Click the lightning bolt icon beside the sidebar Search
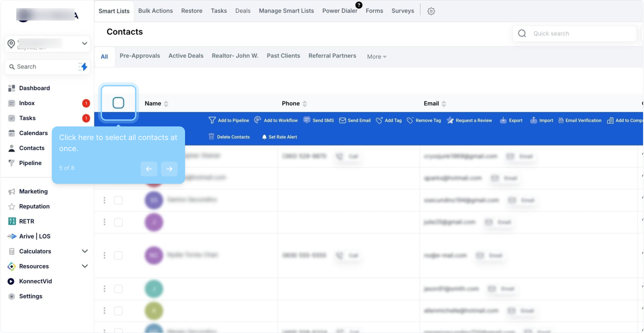The image size is (644, 333). pyautogui.click(x=83, y=67)
